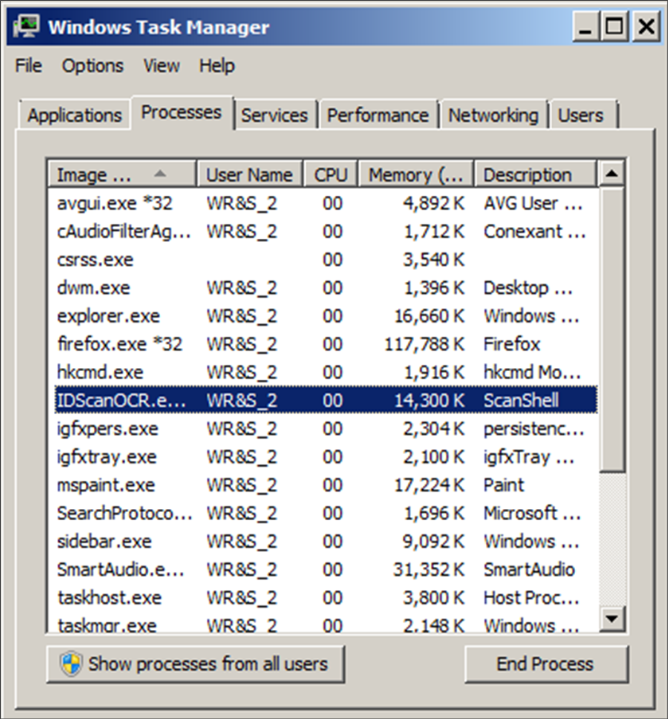Click the vertical scrollbar thumb in process list

click(x=612, y=330)
